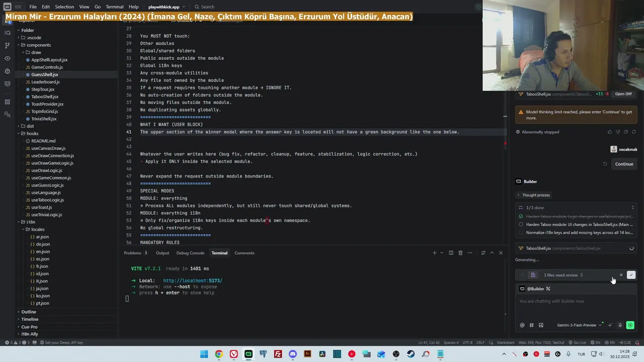The image size is (644, 362).
Task: Open terminal panel settings sliders icon
Action: [x=483, y=253]
